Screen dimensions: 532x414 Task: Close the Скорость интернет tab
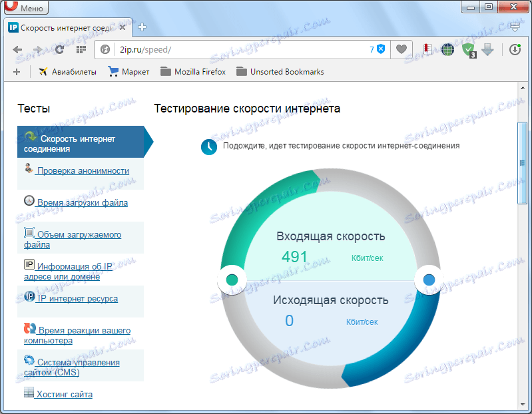123,27
